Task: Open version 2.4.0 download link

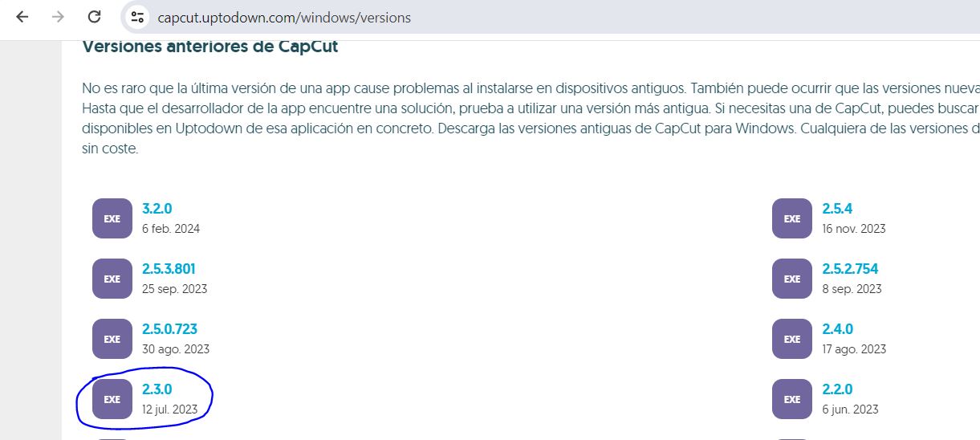Action: (x=837, y=329)
